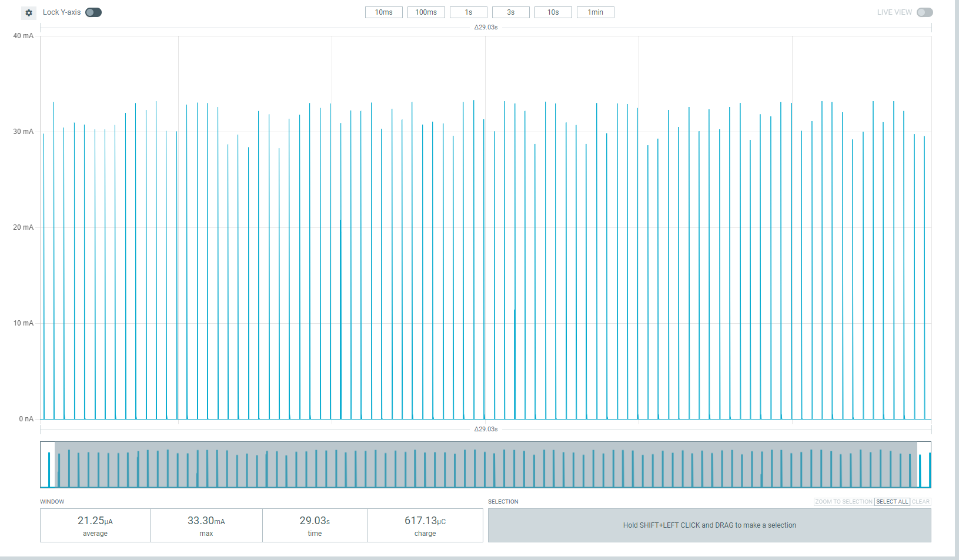Click the 40 mA axis label
This screenshot has height=560, width=959.
[x=24, y=36]
